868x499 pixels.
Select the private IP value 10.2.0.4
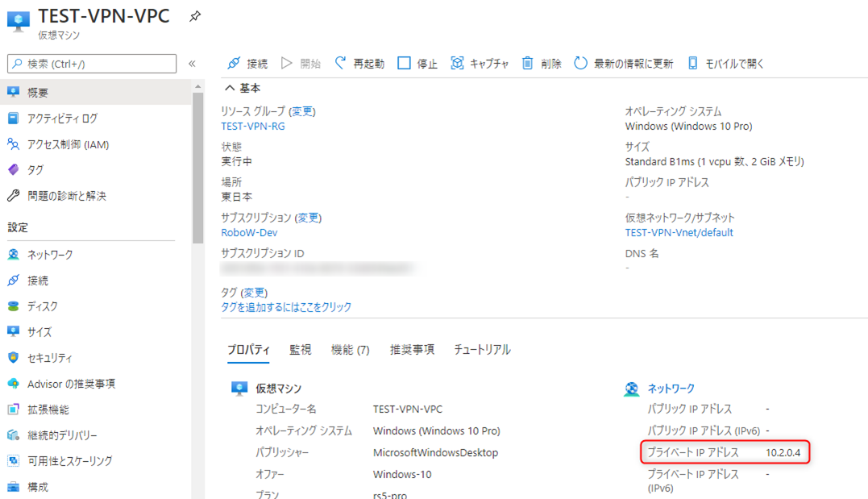pyautogui.click(x=783, y=452)
